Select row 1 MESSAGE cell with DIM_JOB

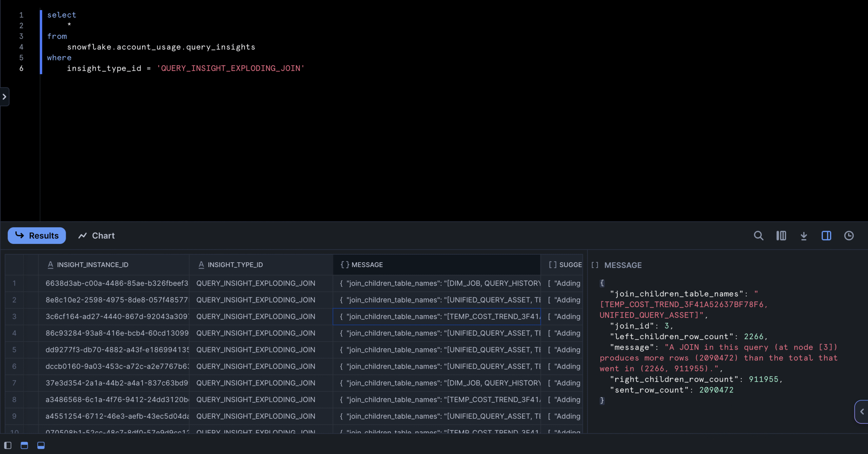(439, 283)
